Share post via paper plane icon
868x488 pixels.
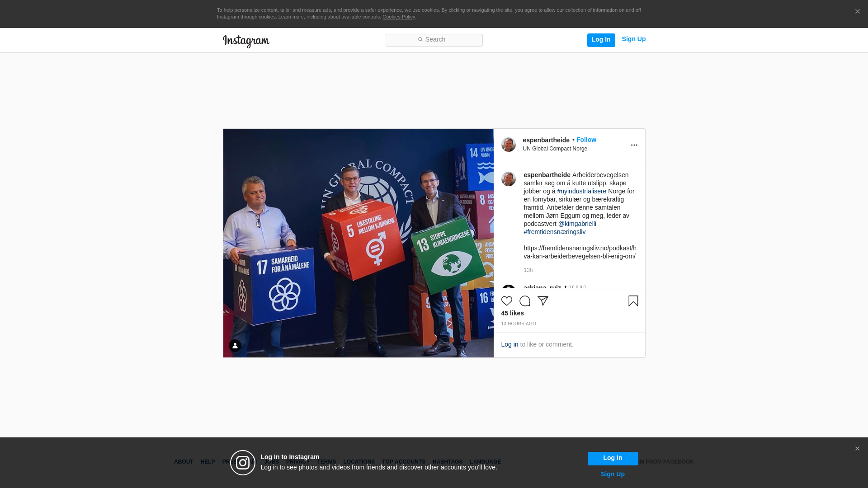pos(542,301)
